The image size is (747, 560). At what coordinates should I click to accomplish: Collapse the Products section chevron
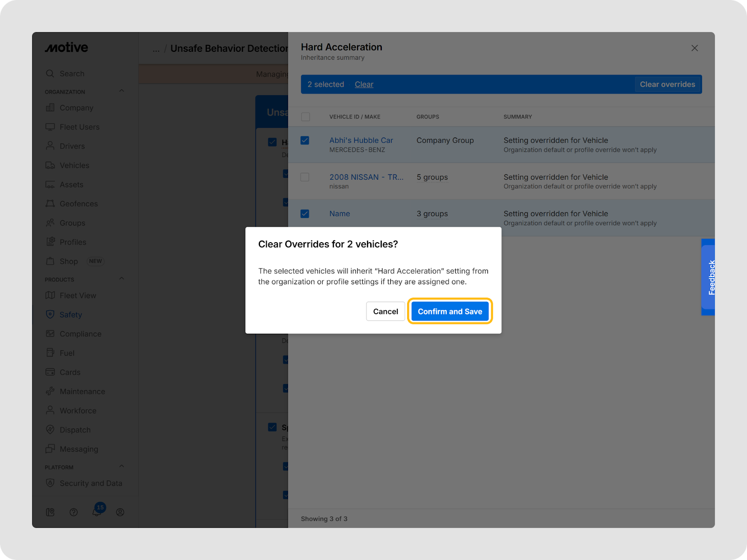tap(122, 279)
